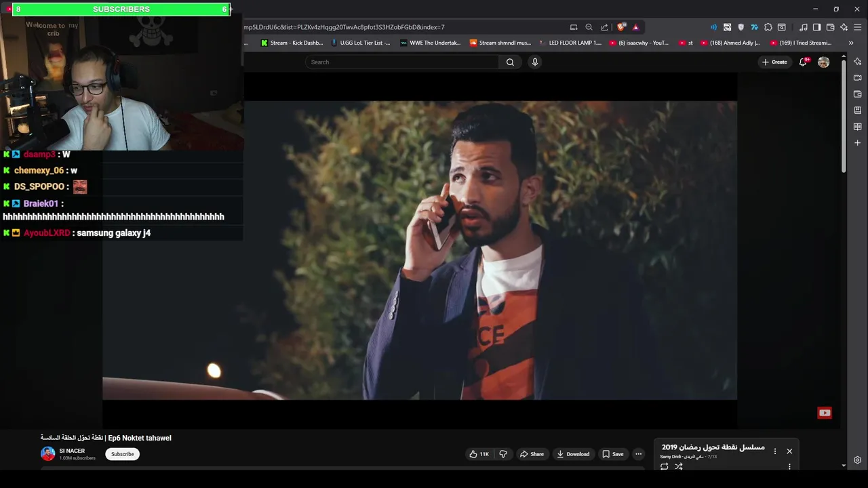Open the browser hamburger main menu
The width and height of the screenshot is (868, 488).
(x=857, y=27)
